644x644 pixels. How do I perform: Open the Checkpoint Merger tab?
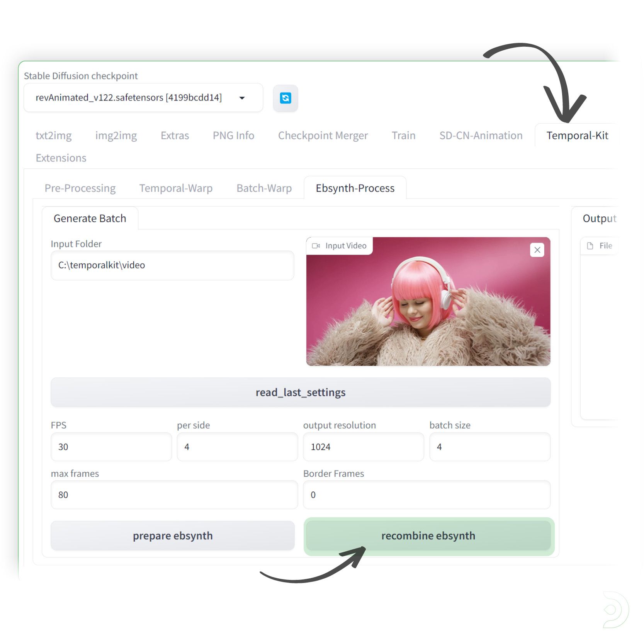(323, 136)
